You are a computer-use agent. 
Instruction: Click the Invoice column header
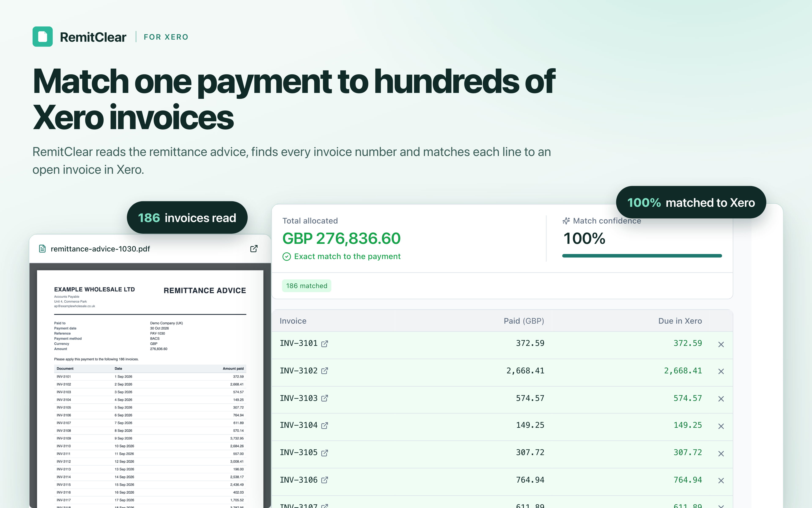click(x=293, y=321)
